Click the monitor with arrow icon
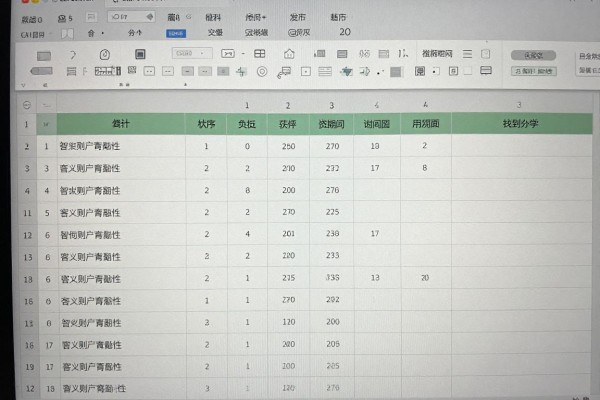Image resolution: width=600 pixels, height=400 pixels. point(284,72)
